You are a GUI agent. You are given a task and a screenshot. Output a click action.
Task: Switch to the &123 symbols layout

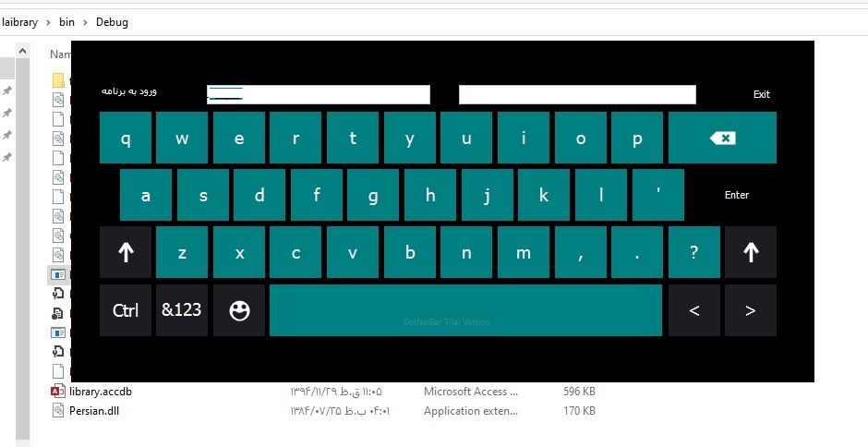tap(182, 310)
